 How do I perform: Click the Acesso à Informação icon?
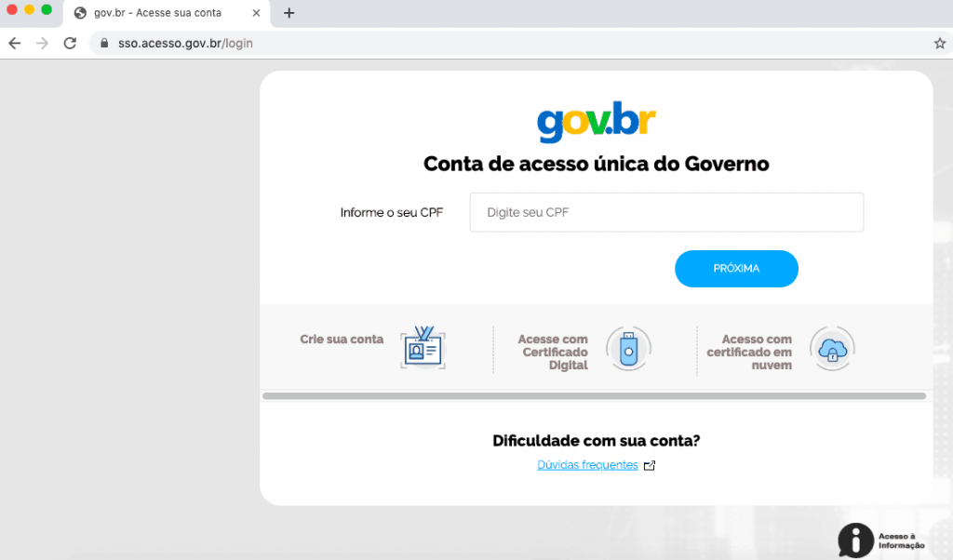click(x=855, y=540)
